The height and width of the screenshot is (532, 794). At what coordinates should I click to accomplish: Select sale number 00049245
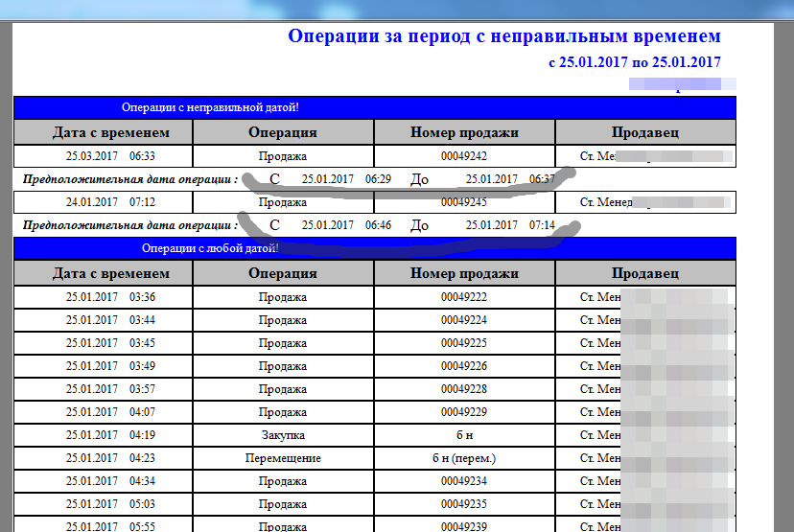point(464,202)
